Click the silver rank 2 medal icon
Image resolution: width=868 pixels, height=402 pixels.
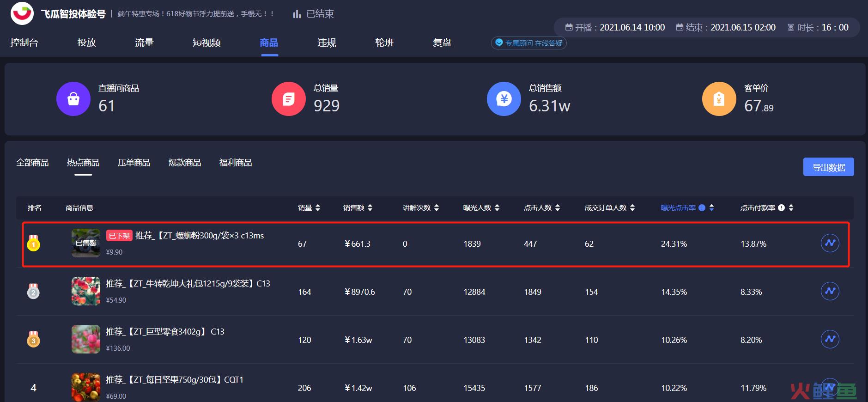click(x=33, y=291)
